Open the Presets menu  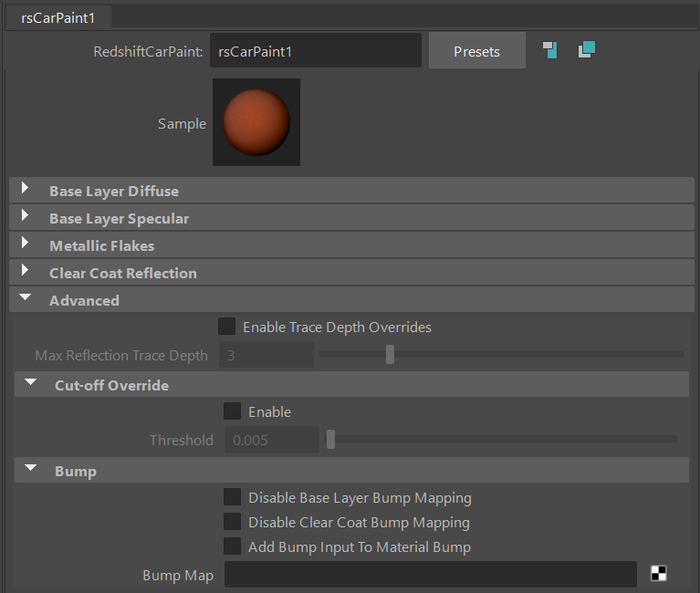coord(476,52)
